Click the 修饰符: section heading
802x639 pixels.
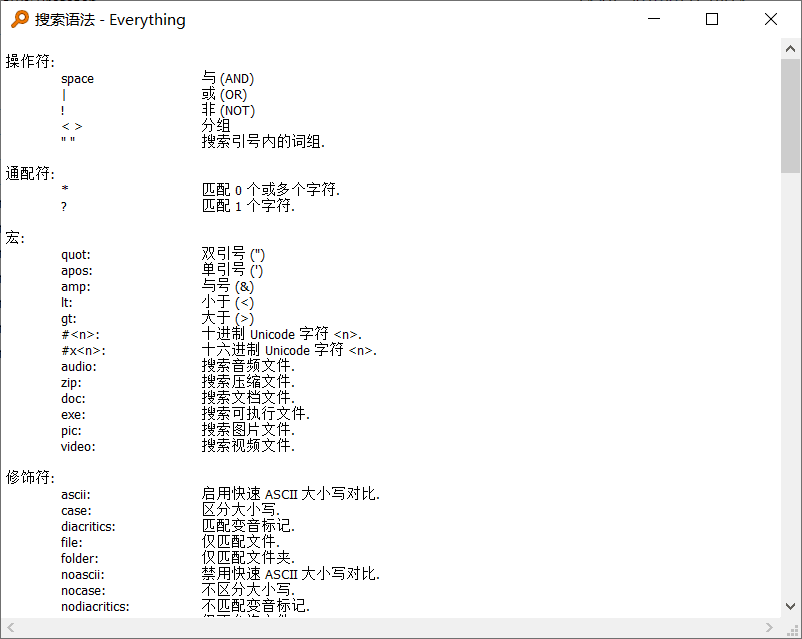tap(30, 477)
